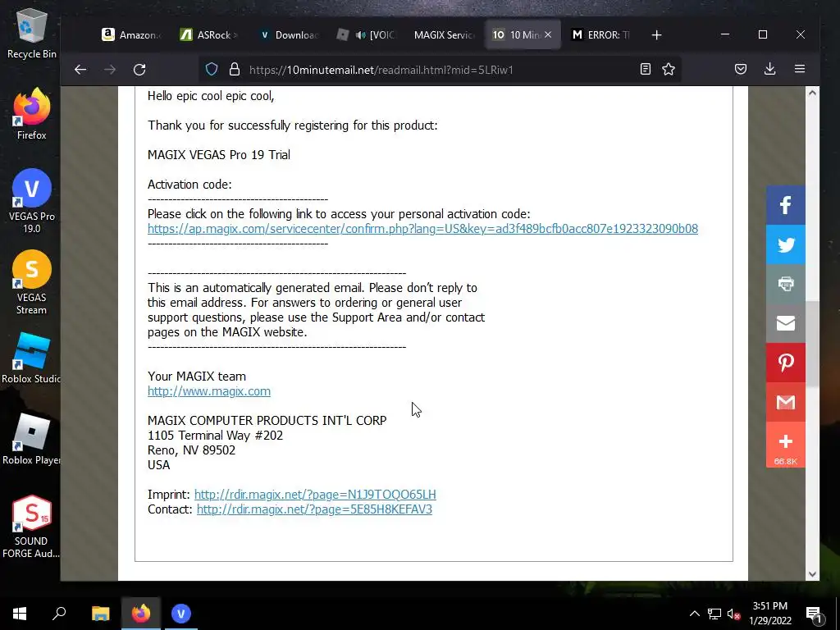Screen dimensions: 840x630
Task: Open the Windows Start menu
Action: 20,614
